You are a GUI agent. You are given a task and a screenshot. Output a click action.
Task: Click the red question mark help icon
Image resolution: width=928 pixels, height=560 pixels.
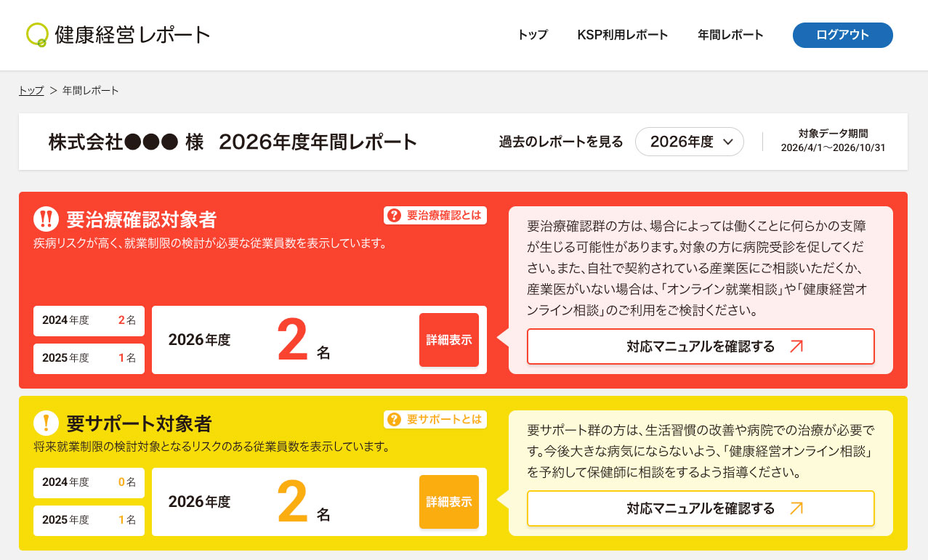(395, 215)
